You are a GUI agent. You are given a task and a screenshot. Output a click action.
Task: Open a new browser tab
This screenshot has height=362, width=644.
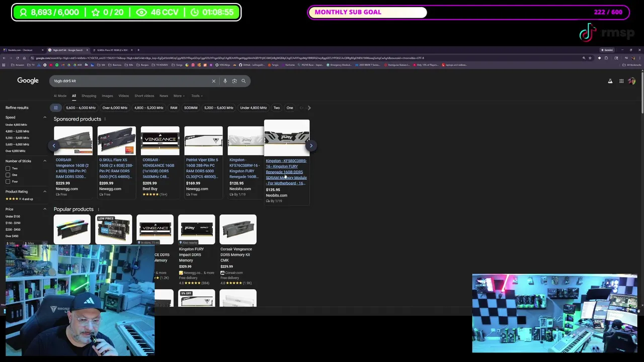pyautogui.click(x=138, y=50)
